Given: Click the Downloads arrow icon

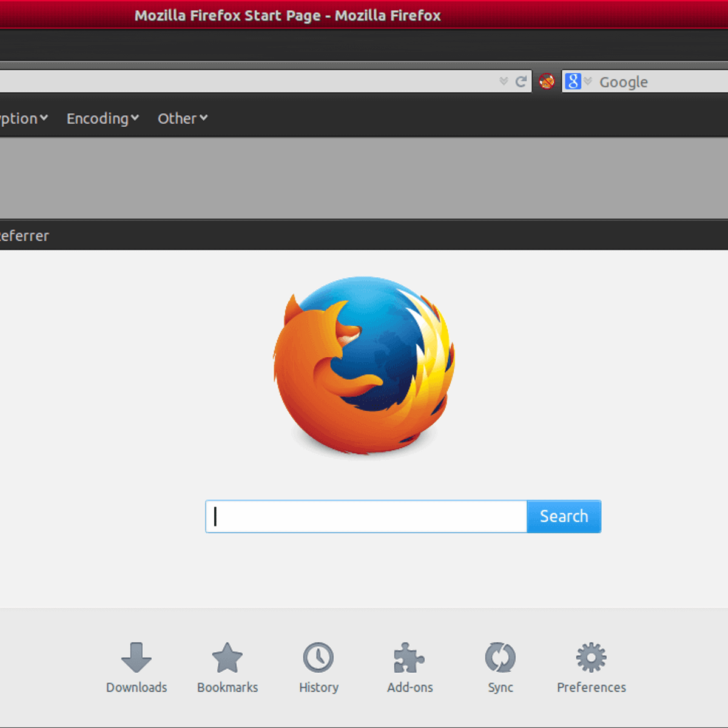Looking at the screenshot, I should (136, 658).
